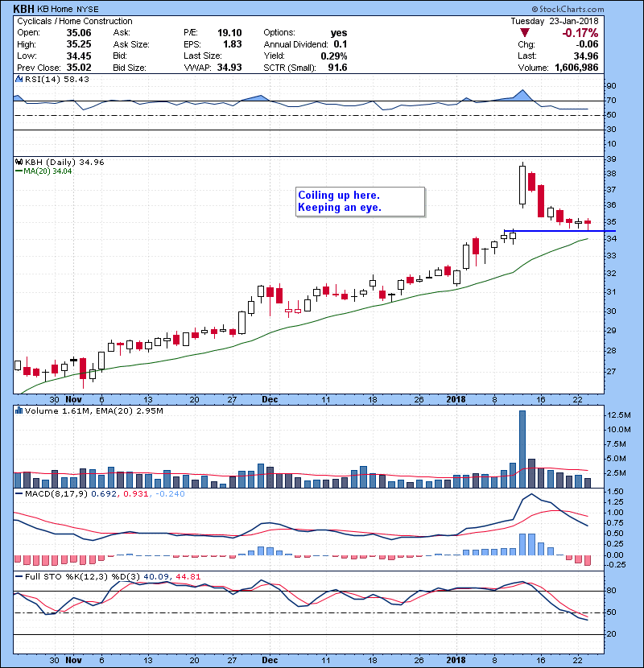
Task: Click the Cyclicals / Home Construction label
Action: click(75, 21)
